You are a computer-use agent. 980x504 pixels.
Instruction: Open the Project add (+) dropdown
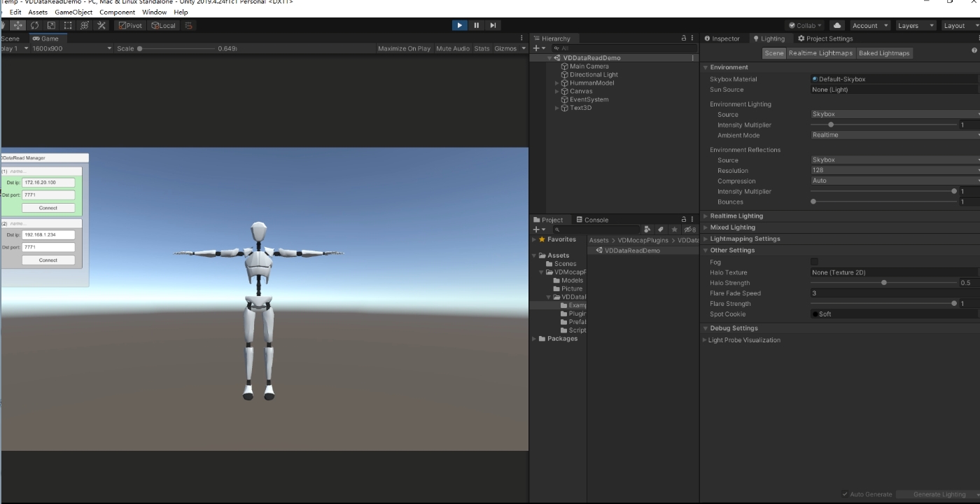[x=538, y=230]
